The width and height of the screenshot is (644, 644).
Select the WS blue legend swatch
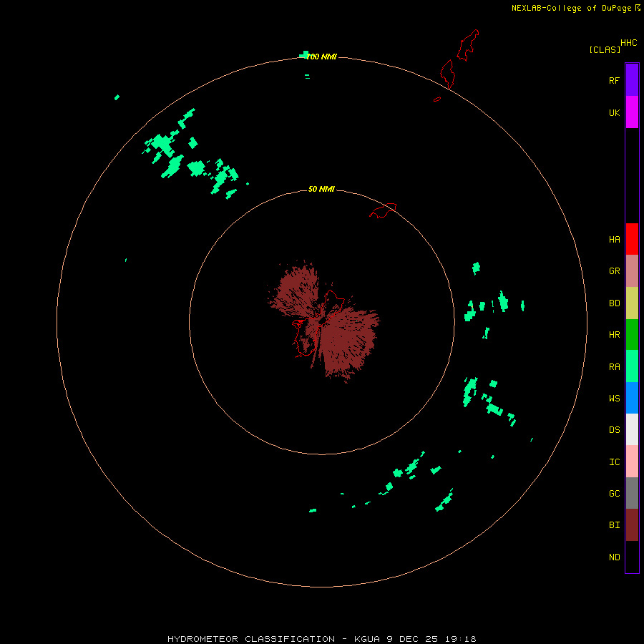point(632,398)
